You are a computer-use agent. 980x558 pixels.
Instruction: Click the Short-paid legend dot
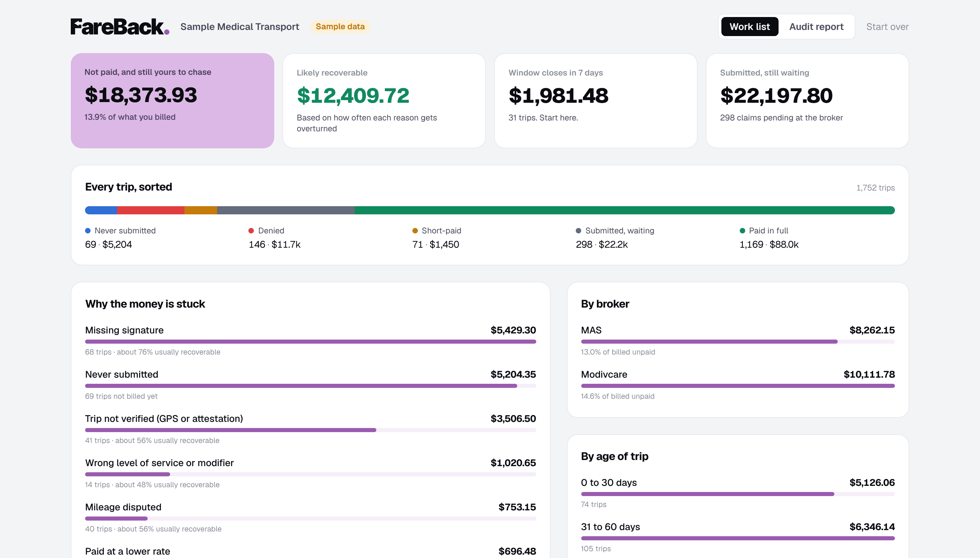pos(415,230)
